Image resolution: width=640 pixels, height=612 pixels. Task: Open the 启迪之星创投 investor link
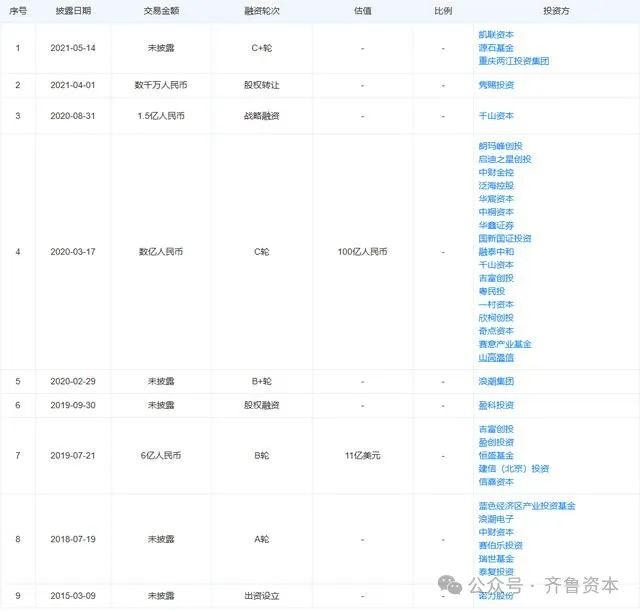(x=505, y=159)
